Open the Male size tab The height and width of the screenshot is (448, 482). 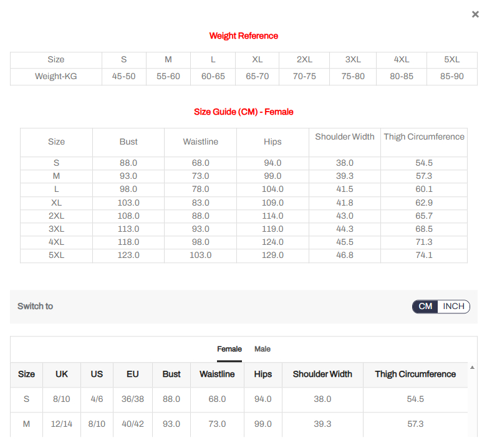(263, 349)
